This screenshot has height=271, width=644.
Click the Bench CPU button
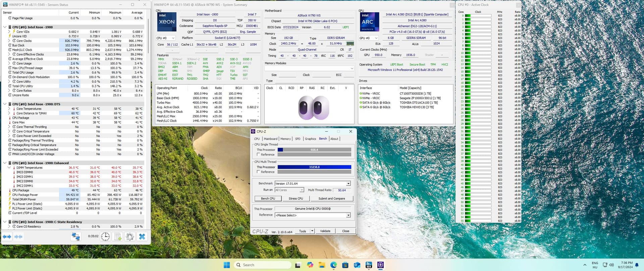point(268,198)
